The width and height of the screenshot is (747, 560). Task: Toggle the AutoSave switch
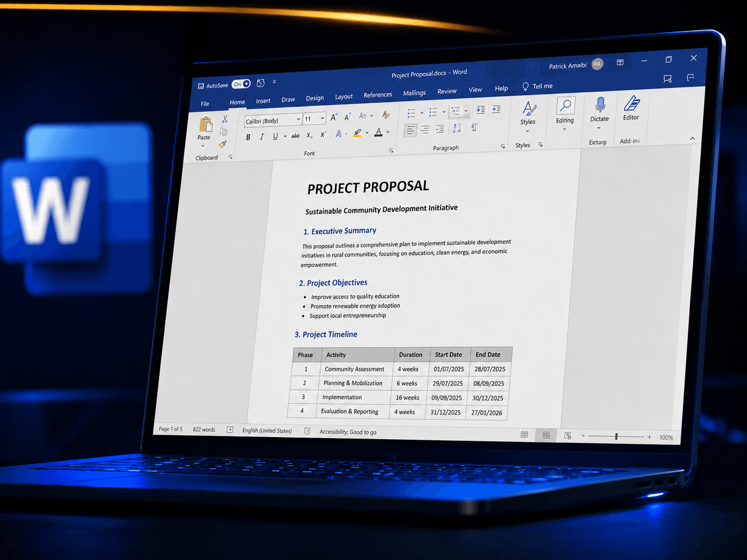pos(241,84)
